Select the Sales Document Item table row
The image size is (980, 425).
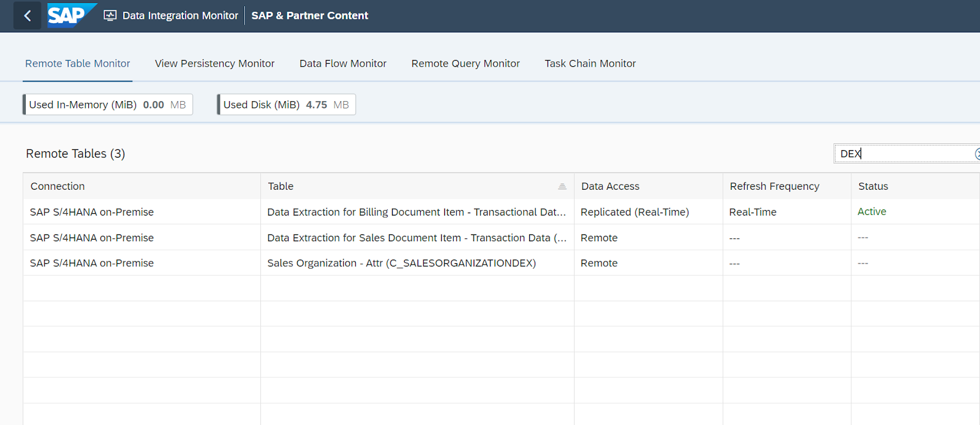[501, 238]
